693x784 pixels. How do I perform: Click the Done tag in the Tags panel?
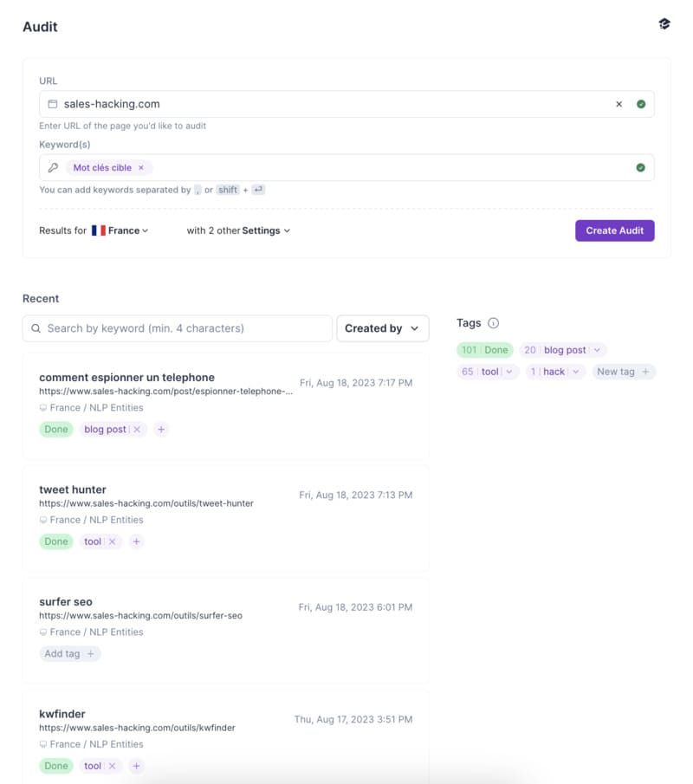point(483,350)
